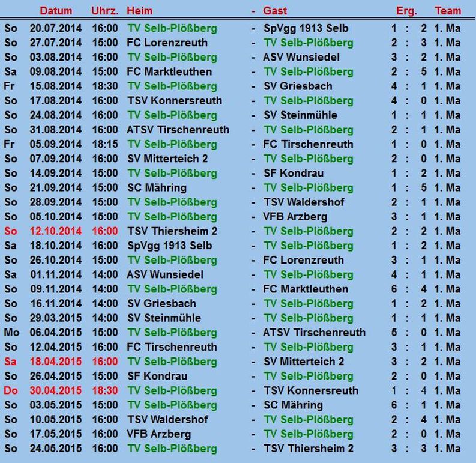This screenshot has height=463, width=476.
Task: Click the weekday Mo on 06.04.2015
Action: pos(11,332)
